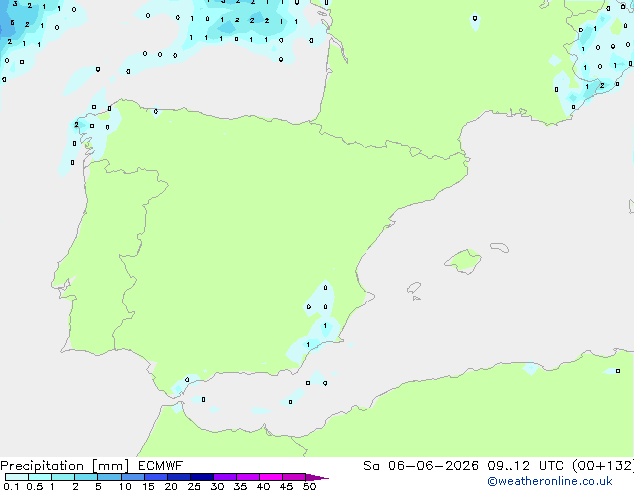Select legend swatch between 15 and 20

tap(155, 477)
